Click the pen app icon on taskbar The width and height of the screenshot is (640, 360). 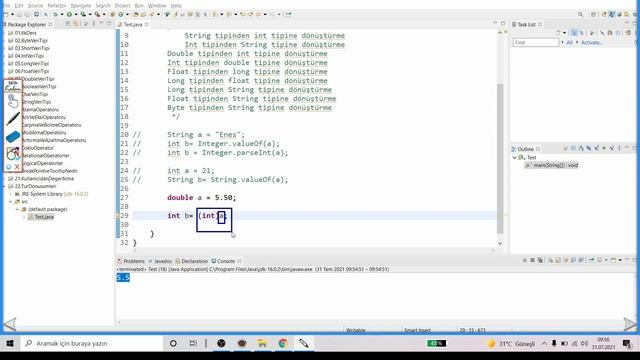point(304,343)
